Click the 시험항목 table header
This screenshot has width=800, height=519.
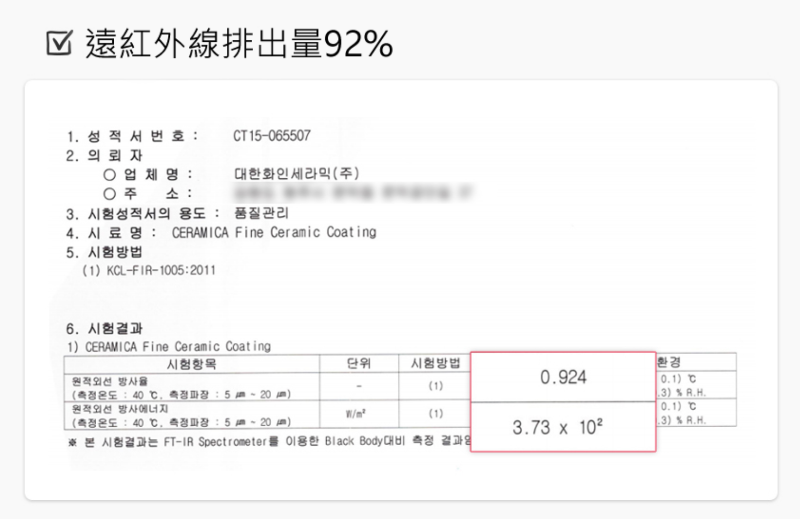pos(191,362)
